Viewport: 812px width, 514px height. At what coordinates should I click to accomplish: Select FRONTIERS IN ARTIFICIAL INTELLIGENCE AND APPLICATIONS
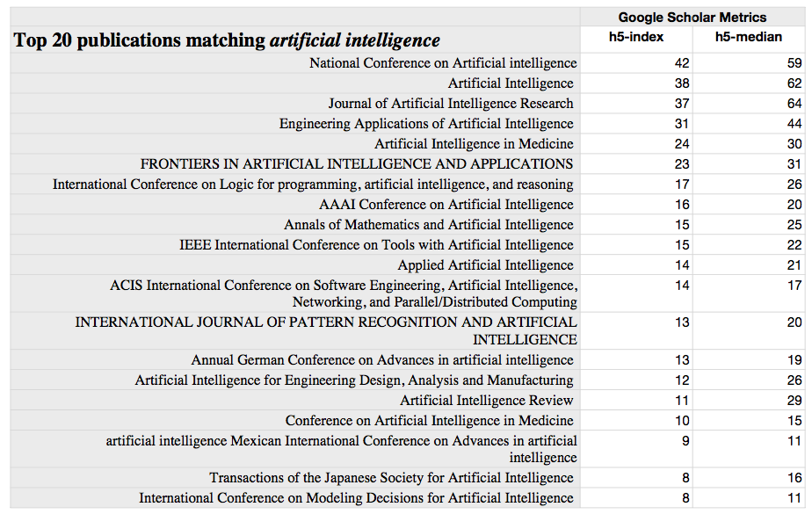[x=357, y=164]
